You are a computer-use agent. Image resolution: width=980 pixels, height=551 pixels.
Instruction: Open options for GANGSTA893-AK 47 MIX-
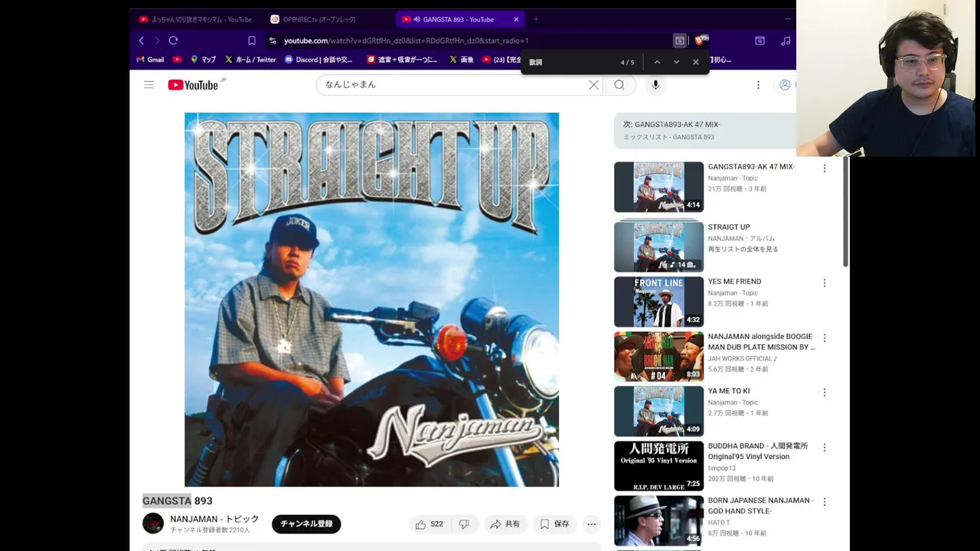[x=825, y=168]
